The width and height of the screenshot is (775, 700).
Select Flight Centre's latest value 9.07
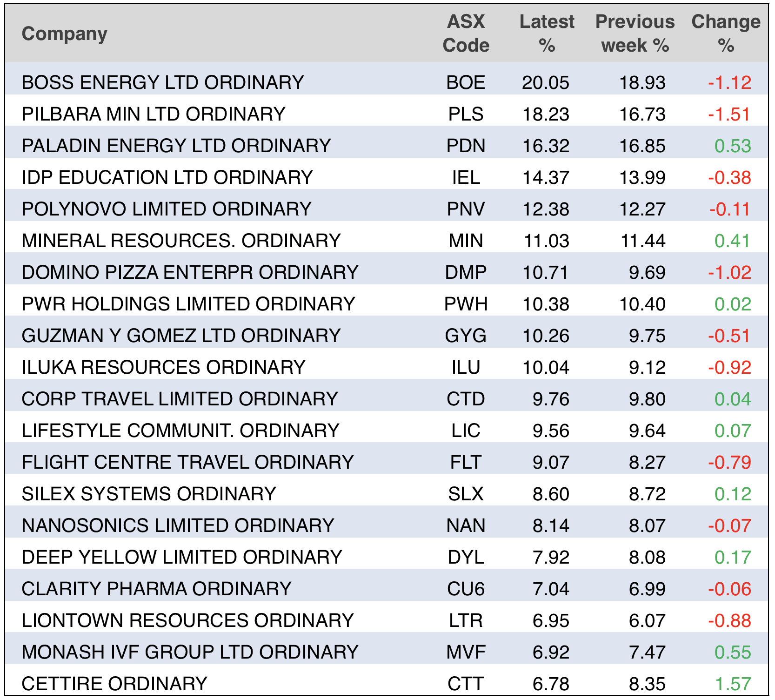(551, 463)
